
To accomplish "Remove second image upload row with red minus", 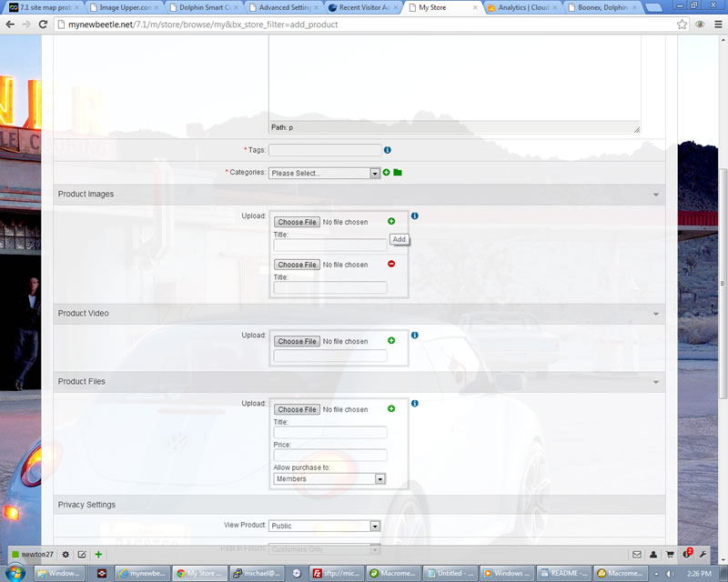I will click(391, 264).
